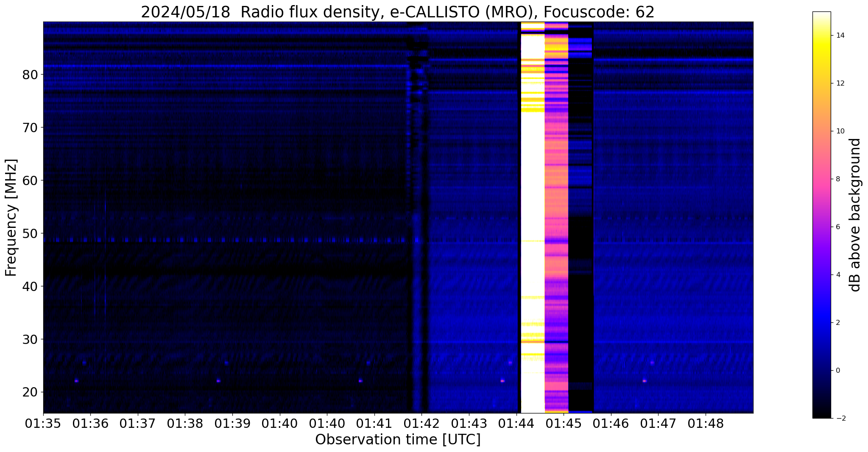
Task: Click the 'dB above background' colorbar label
Action: [855, 215]
